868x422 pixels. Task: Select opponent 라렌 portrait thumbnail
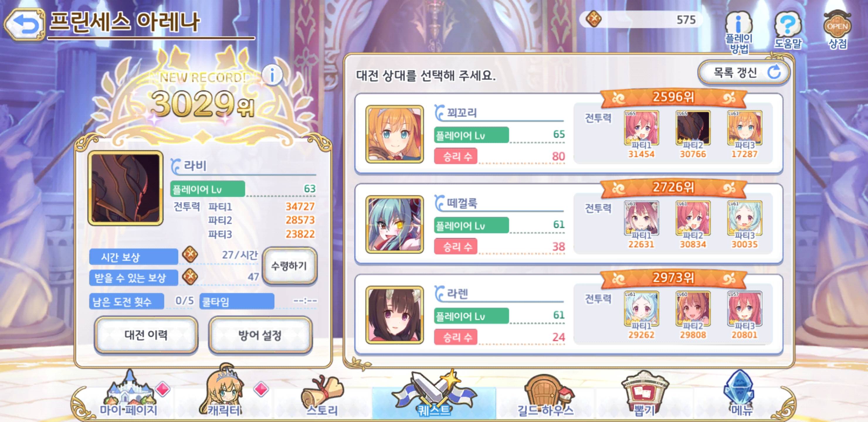pyautogui.click(x=395, y=315)
